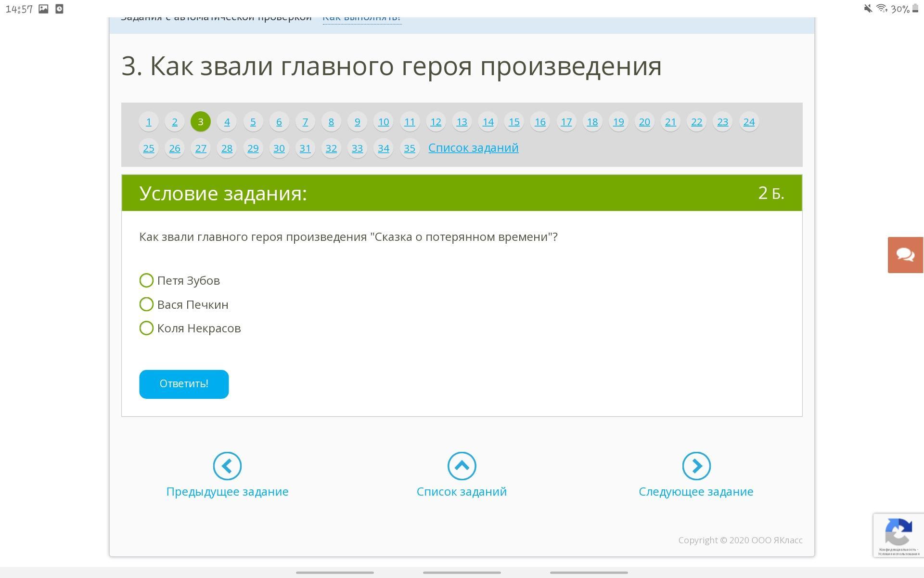Select the answer Вася Печкин

(x=146, y=304)
